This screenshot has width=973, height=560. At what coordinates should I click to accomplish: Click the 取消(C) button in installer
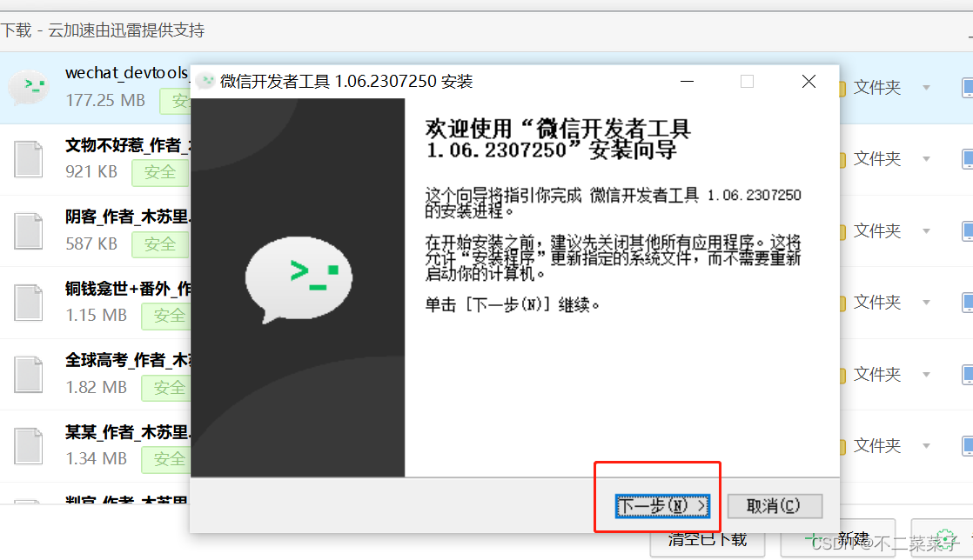[x=775, y=506]
